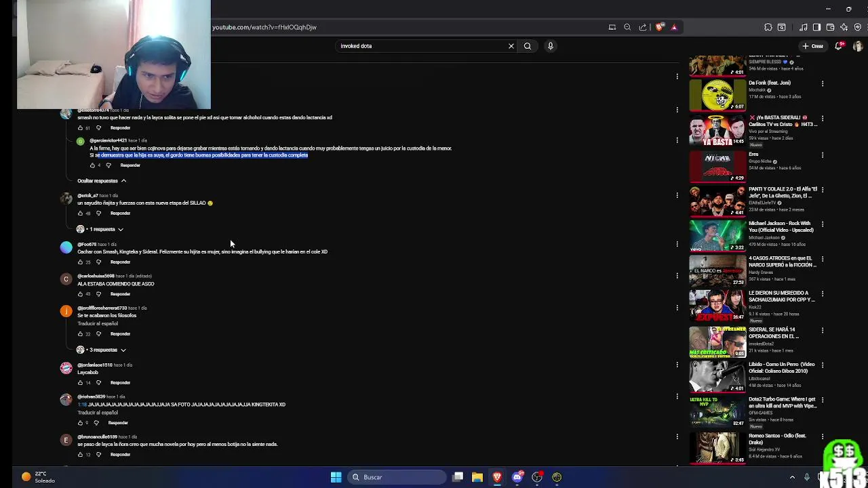
Task: Open more options for Michael Jackson video
Action: pyautogui.click(x=823, y=224)
